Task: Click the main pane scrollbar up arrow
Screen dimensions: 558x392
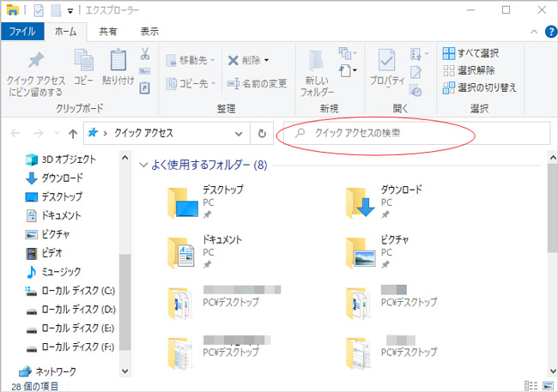Action: tap(553, 157)
